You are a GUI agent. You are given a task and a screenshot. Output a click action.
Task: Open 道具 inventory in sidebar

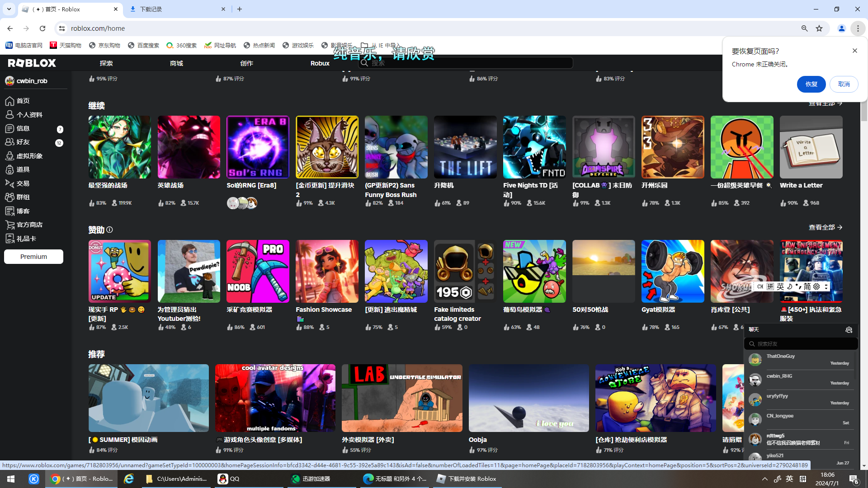point(18,169)
